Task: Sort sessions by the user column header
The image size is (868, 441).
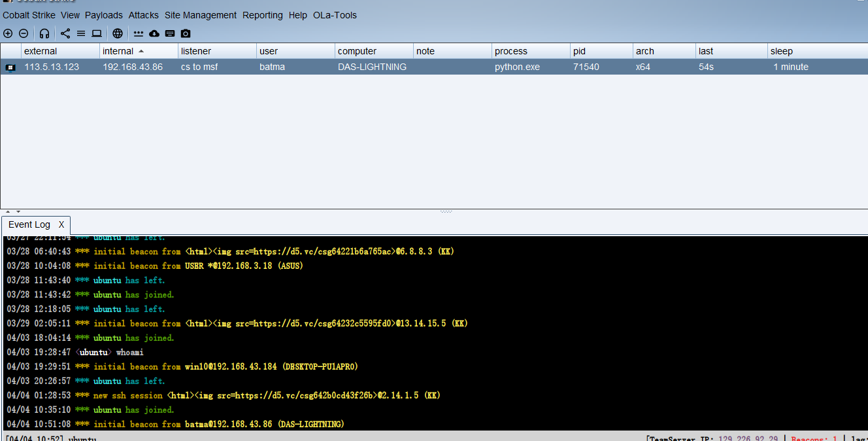Action: (295, 51)
